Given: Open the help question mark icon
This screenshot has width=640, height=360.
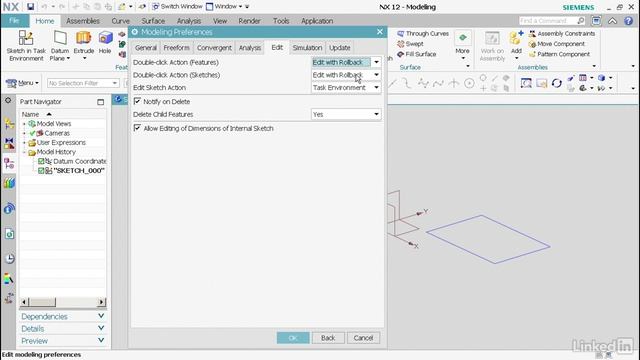Looking at the screenshot, I should click(629, 21).
